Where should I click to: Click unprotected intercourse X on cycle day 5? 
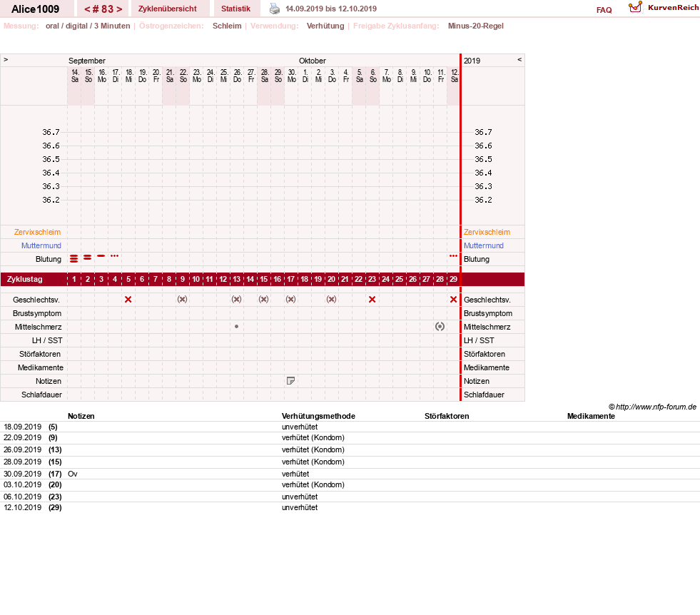click(128, 300)
